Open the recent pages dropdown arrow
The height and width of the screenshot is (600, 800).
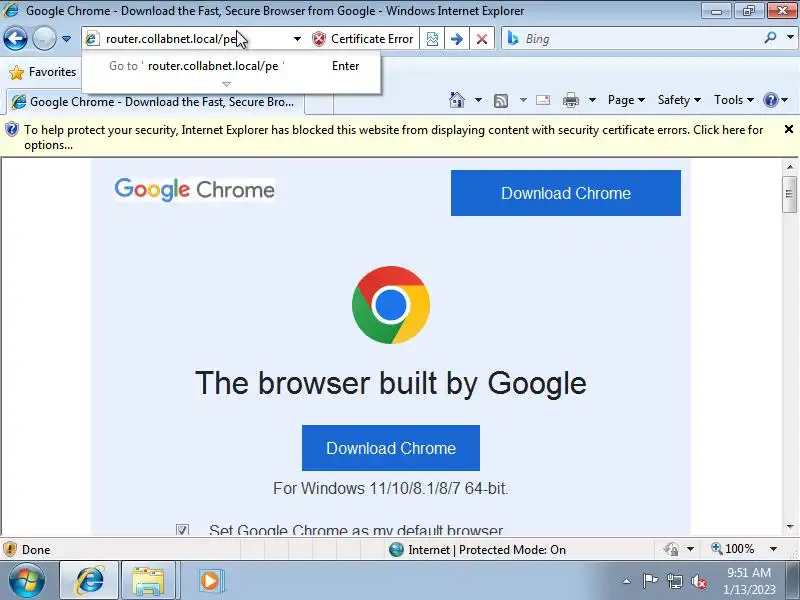[66, 39]
